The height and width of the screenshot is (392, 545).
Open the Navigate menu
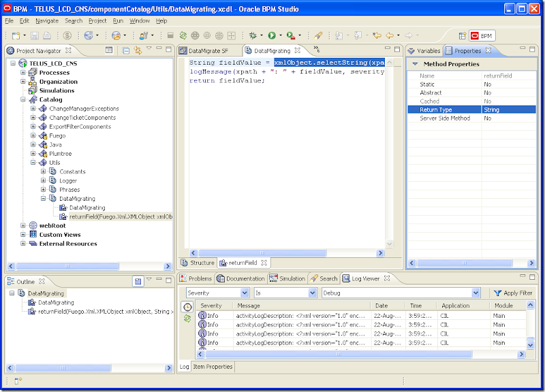tap(47, 21)
